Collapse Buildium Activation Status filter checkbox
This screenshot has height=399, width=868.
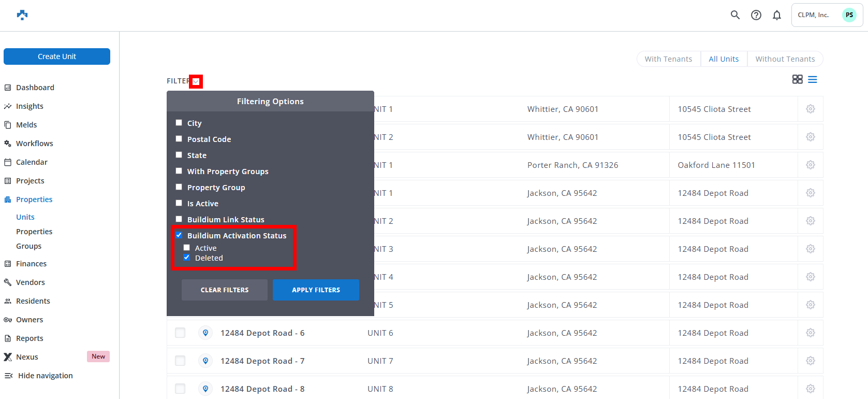(x=179, y=235)
